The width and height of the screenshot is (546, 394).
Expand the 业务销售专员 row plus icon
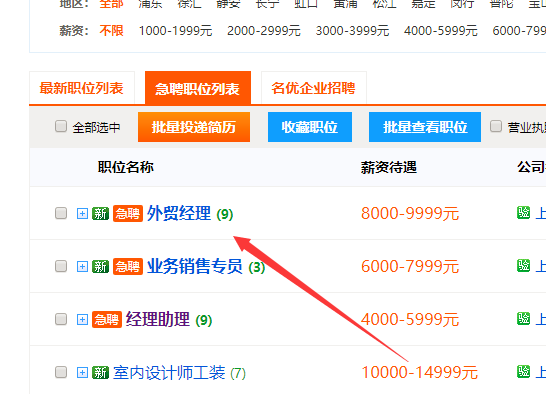click(82, 266)
